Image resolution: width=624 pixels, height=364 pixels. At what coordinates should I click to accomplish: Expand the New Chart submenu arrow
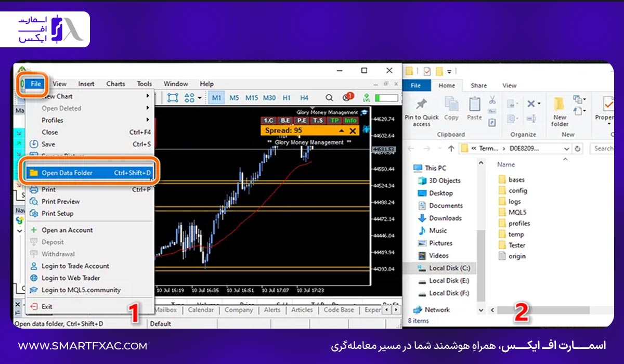tap(148, 96)
